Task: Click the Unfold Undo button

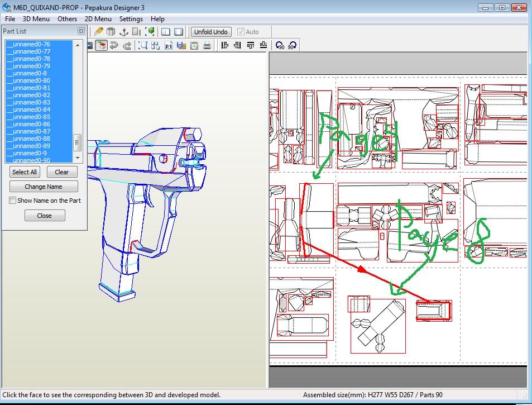Action: click(211, 32)
